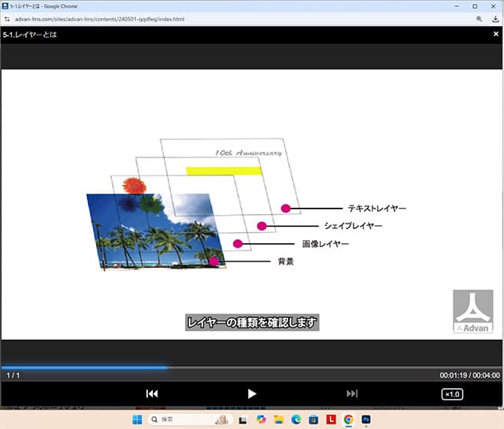Open File Explorer from the taskbar
Viewport: 504px width, 429px height.
(279, 420)
